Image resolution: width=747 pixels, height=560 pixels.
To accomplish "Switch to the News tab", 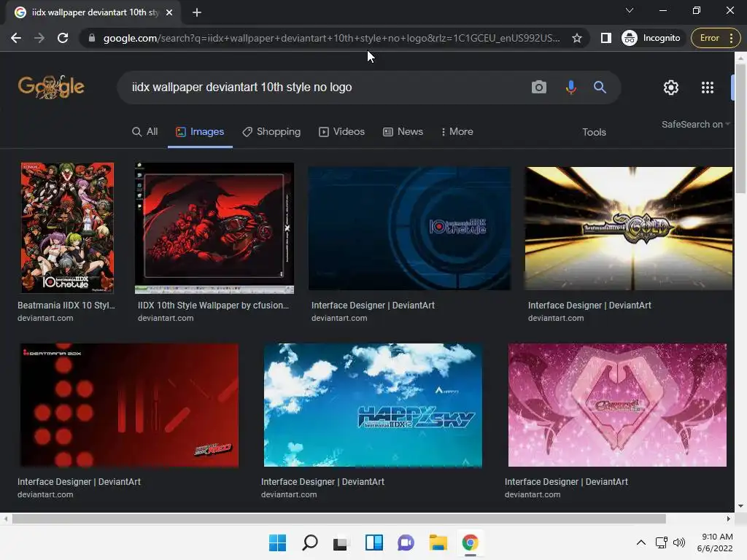I will coord(403,132).
